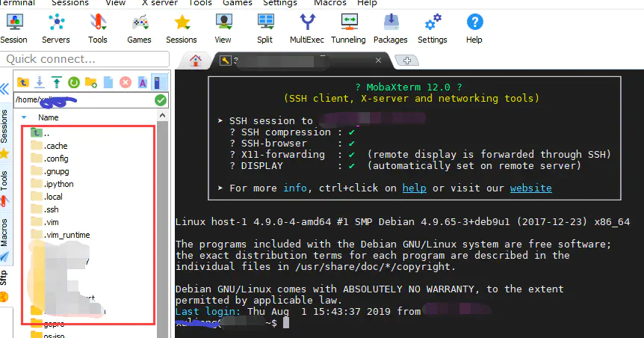Open the Sessions star toolbar icon
The width and height of the screenshot is (644, 338).
[182, 28]
